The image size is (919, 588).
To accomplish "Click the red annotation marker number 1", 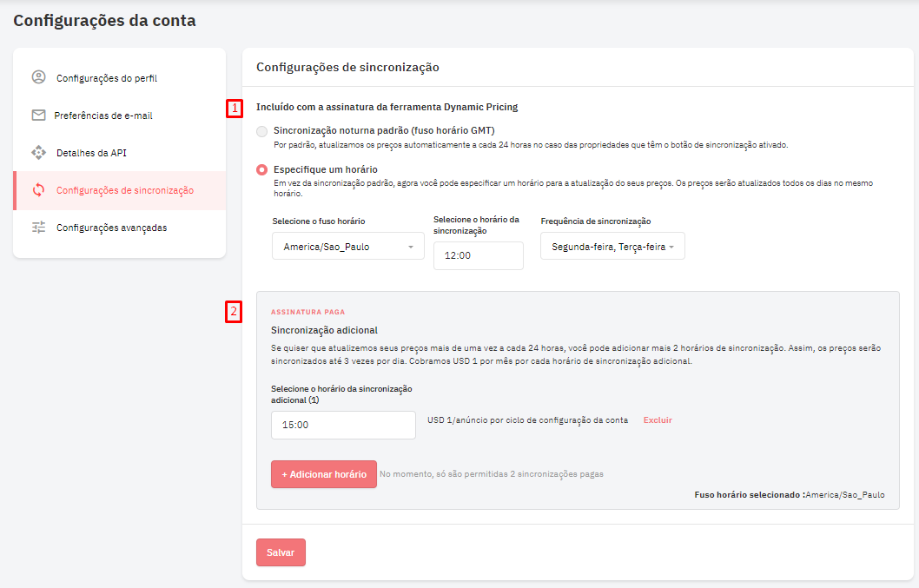I will pyautogui.click(x=234, y=109).
